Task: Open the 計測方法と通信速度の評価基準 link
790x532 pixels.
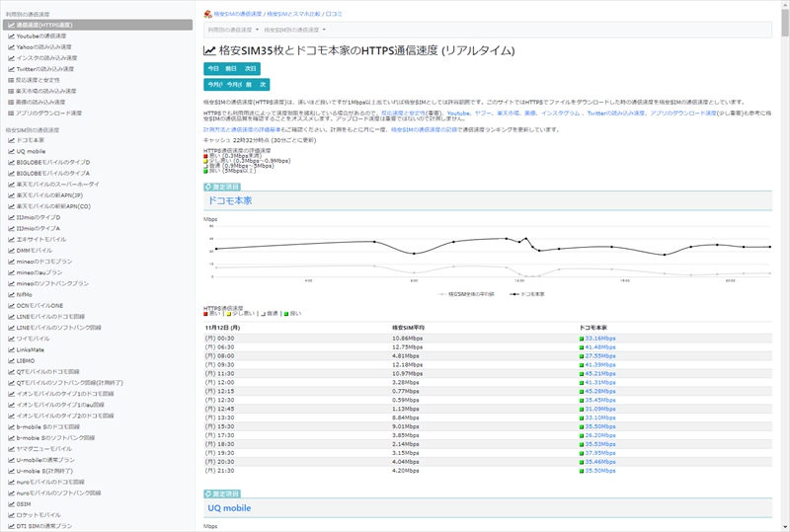Action: point(242,130)
